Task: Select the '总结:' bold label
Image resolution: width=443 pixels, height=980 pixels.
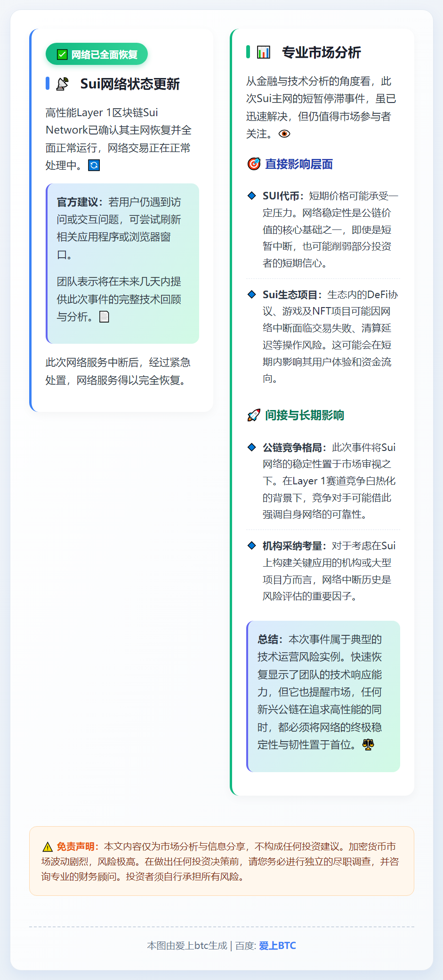Action: point(270,640)
